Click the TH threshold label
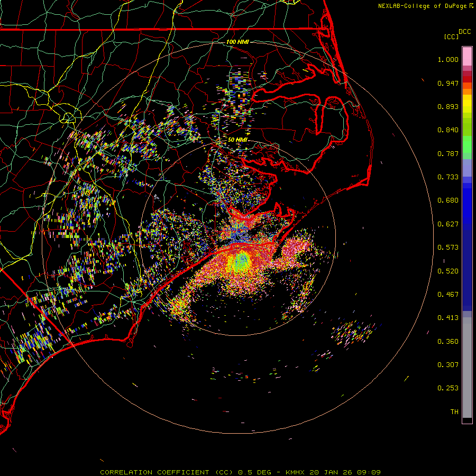This screenshot has width=476, height=476. click(x=454, y=412)
